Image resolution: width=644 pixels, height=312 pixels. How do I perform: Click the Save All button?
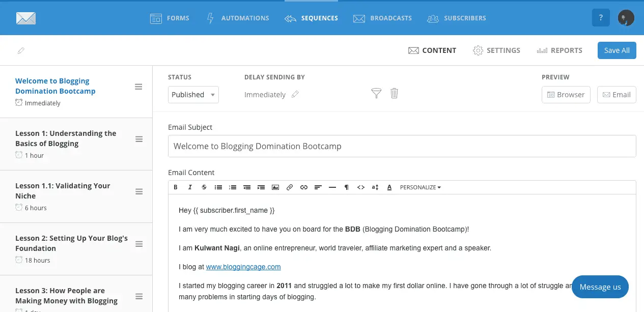tap(617, 50)
